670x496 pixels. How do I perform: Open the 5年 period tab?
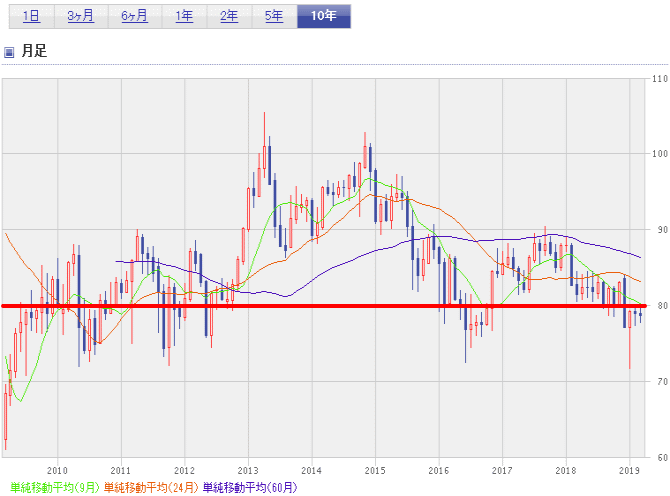[274, 16]
